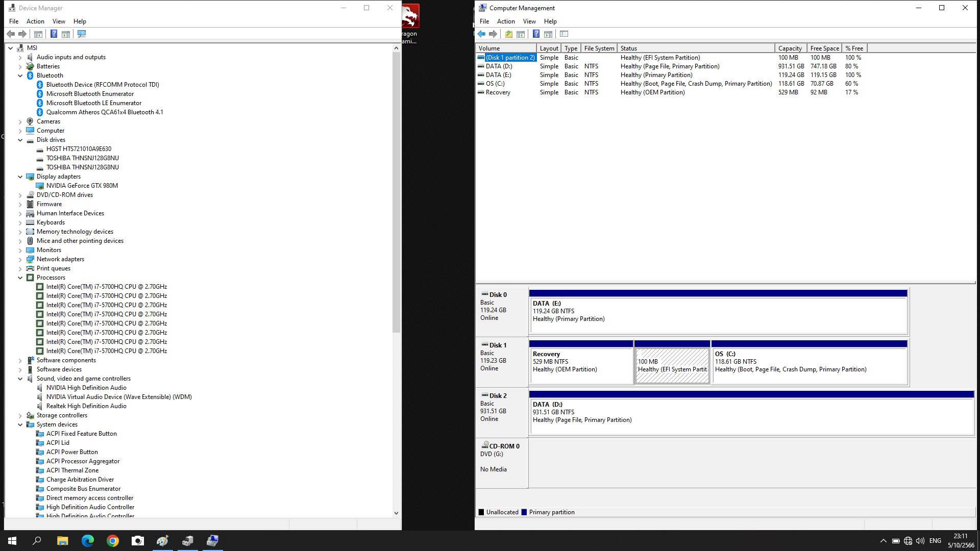Sort by Status column header

pyautogui.click(x=696, y=48)
